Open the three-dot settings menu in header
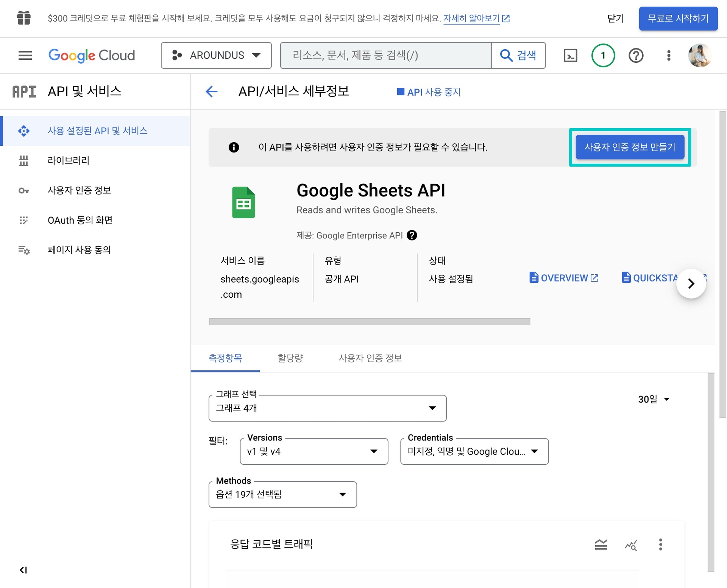The width and height of the screenshot is (727, 588). [x=669, y=56]
